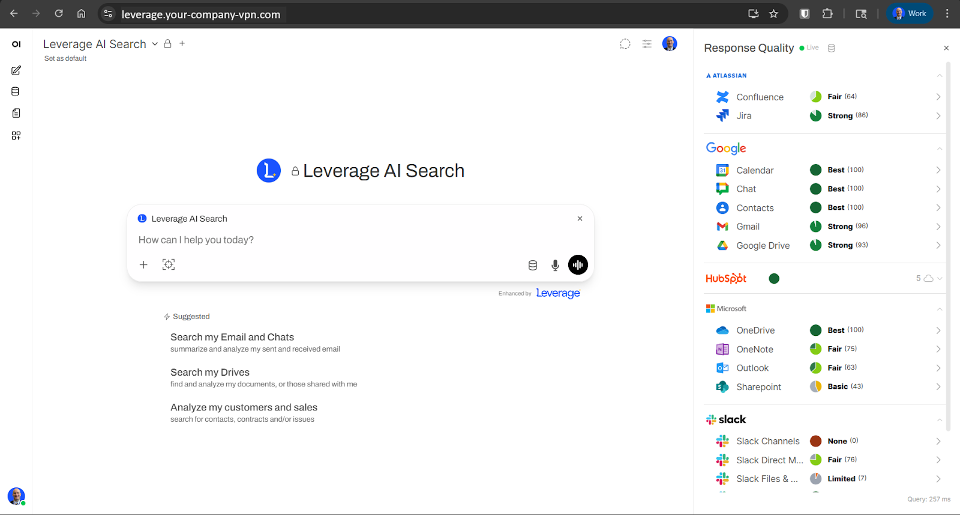Close the Response Quality panel
This screenshot has height=515, width=960.
[946, 48]
